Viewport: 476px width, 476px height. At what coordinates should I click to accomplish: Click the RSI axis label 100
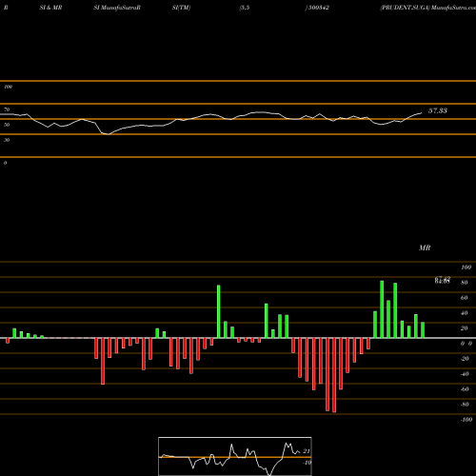tap(8, 87)
